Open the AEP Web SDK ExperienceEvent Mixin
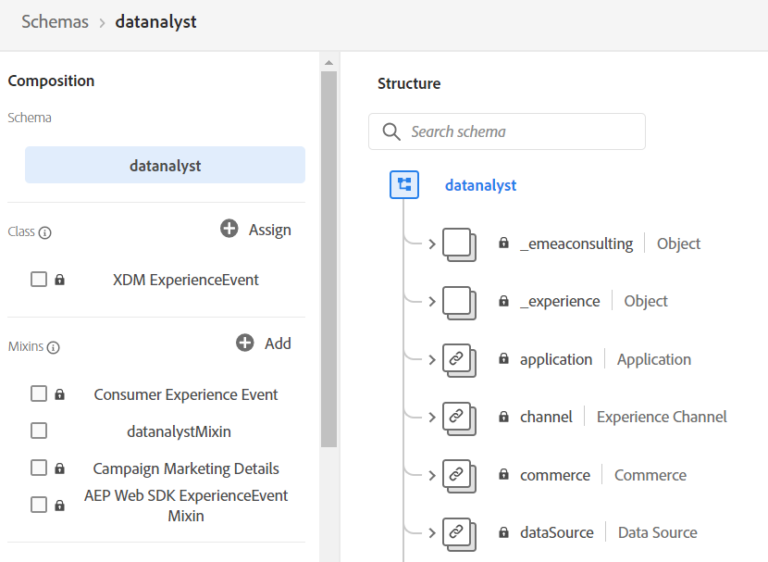The height and width of the screenshot is (562, 768). pyautogui.click(x=186, y=505)
